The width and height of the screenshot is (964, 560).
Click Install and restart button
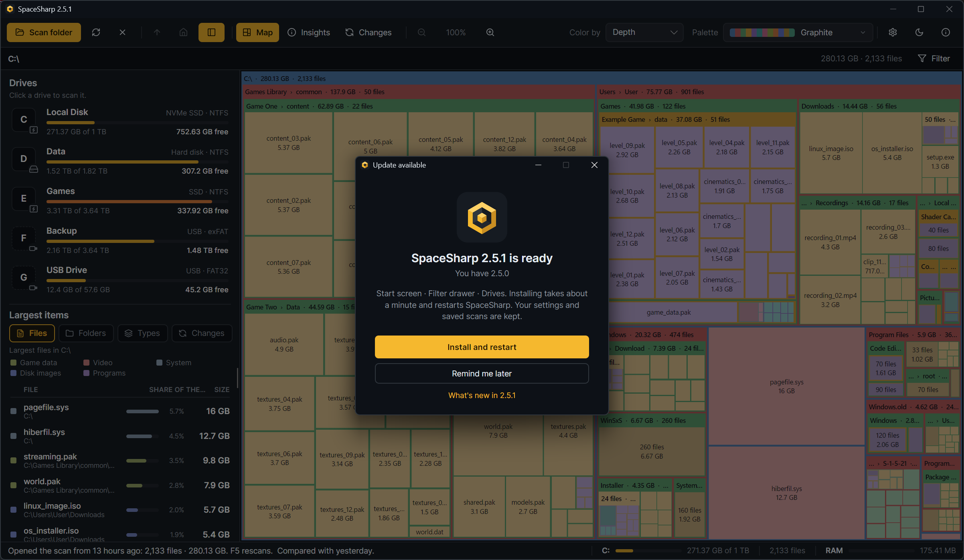[482, 347]
